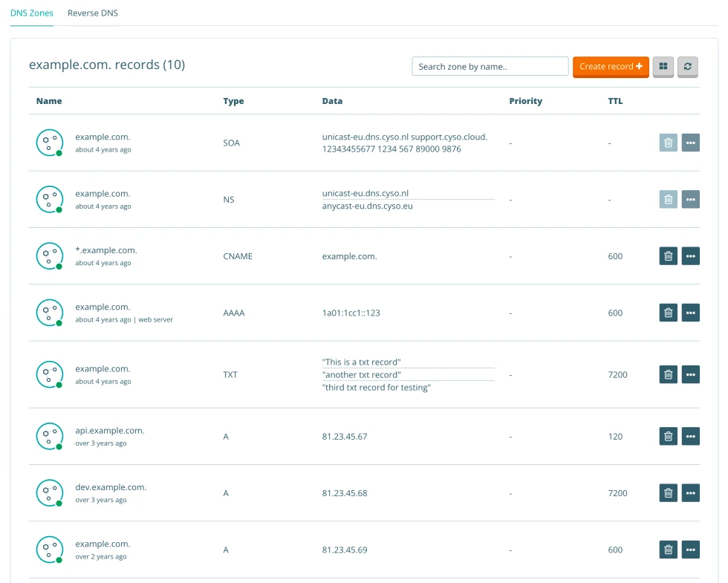Refresh the records list with the refresh icon
Image resolution: width=728 pixels, height=583 pixels.
pos(688,67)
